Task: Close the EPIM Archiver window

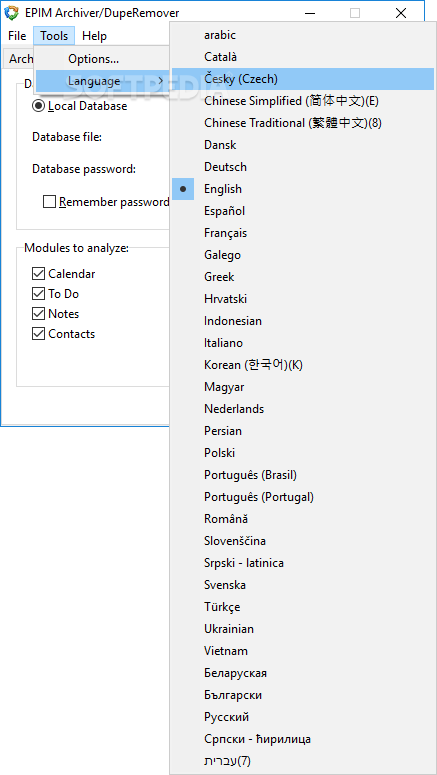Action: click(x=401, y=13)
